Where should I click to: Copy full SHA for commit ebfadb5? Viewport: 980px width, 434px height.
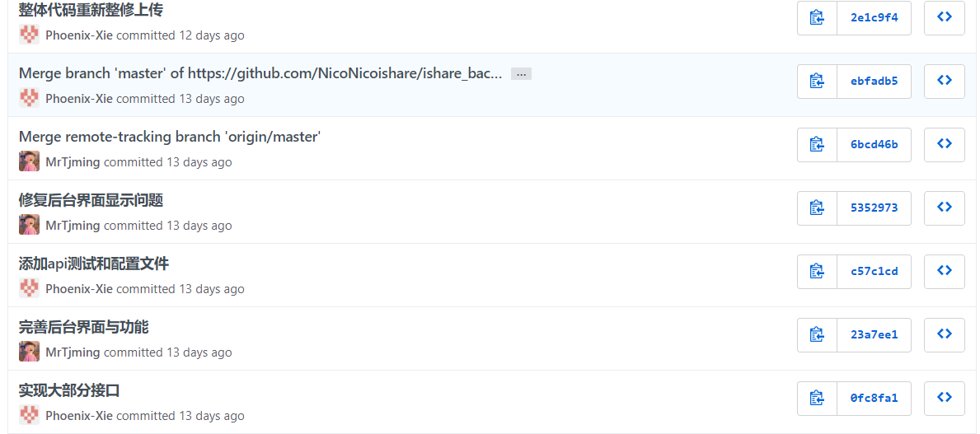coord(817,81)
